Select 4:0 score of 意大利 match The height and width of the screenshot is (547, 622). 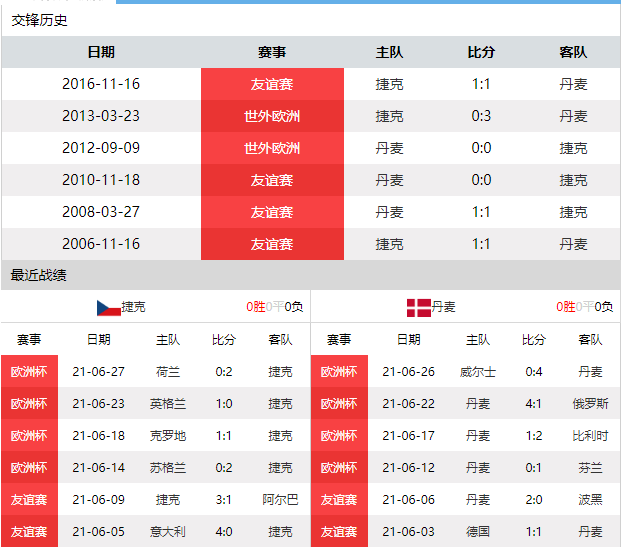pos(224,532)
